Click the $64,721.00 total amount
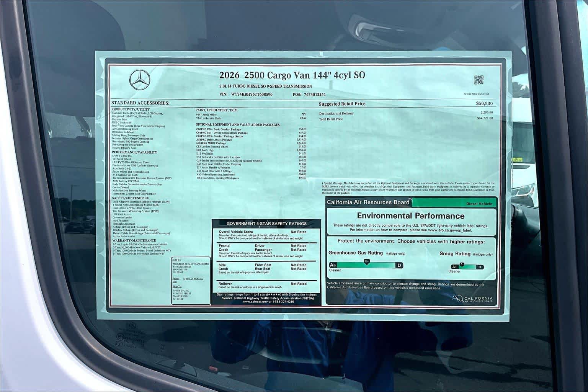Screen dimensions: 588x392 tap(485, 118)
